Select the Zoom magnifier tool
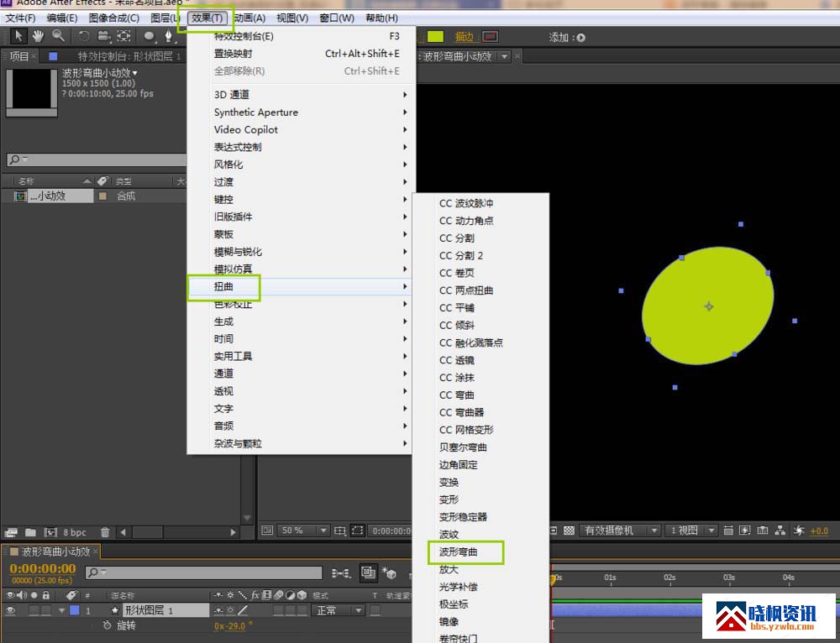840x643 pixels. (59, 36)
